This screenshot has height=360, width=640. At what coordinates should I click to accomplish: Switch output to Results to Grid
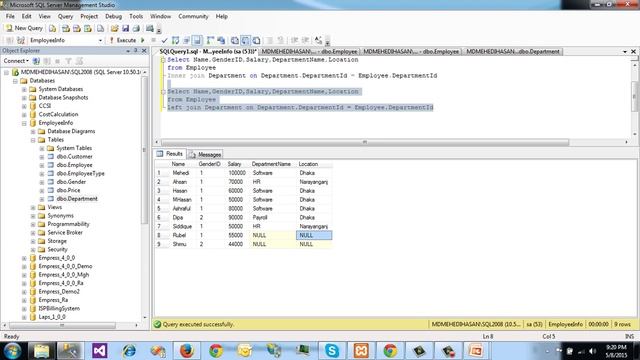245,40
